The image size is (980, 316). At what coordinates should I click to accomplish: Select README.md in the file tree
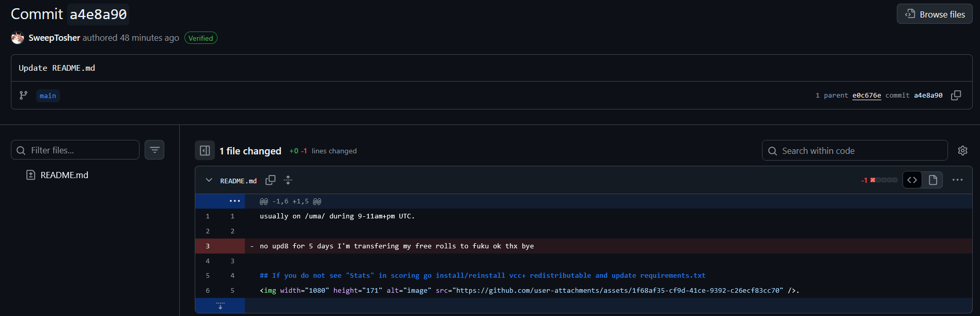point(64,175)
